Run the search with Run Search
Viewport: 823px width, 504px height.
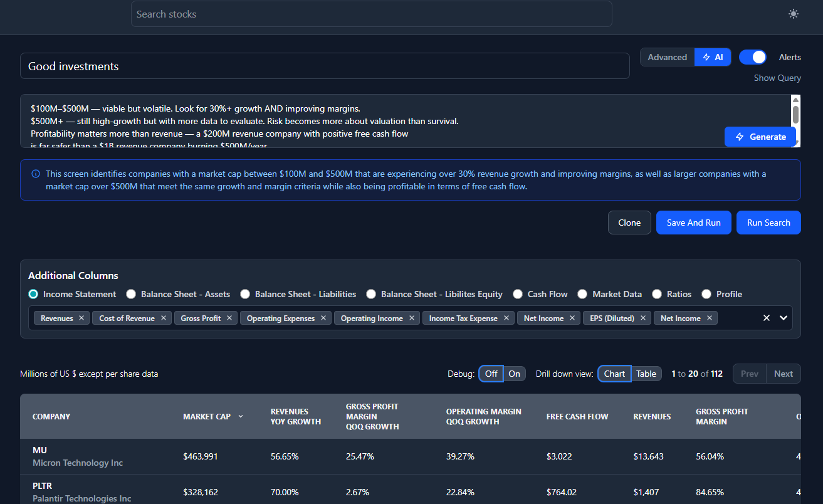click(768, 223)
